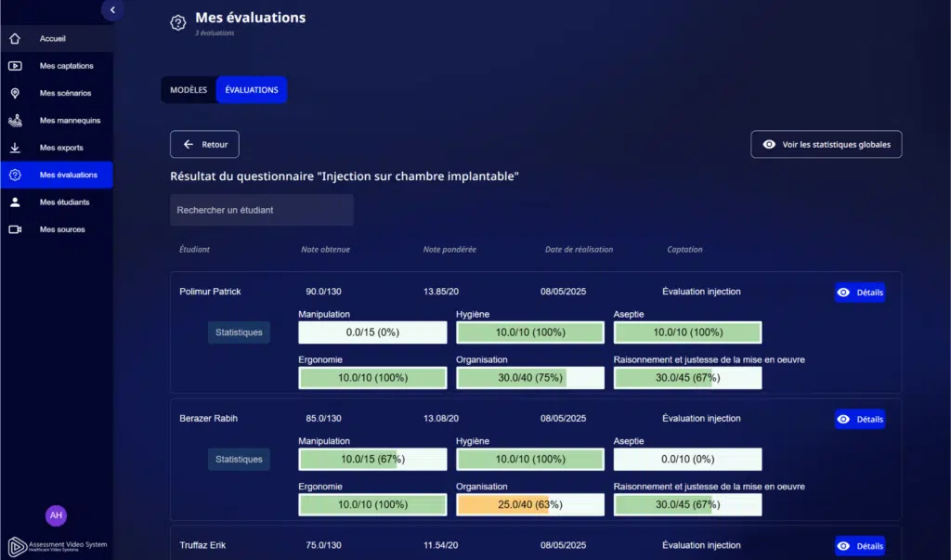Screen dimensions: 951x560
Task: Click the Accueil home icon
Action: tap(15, 39)
